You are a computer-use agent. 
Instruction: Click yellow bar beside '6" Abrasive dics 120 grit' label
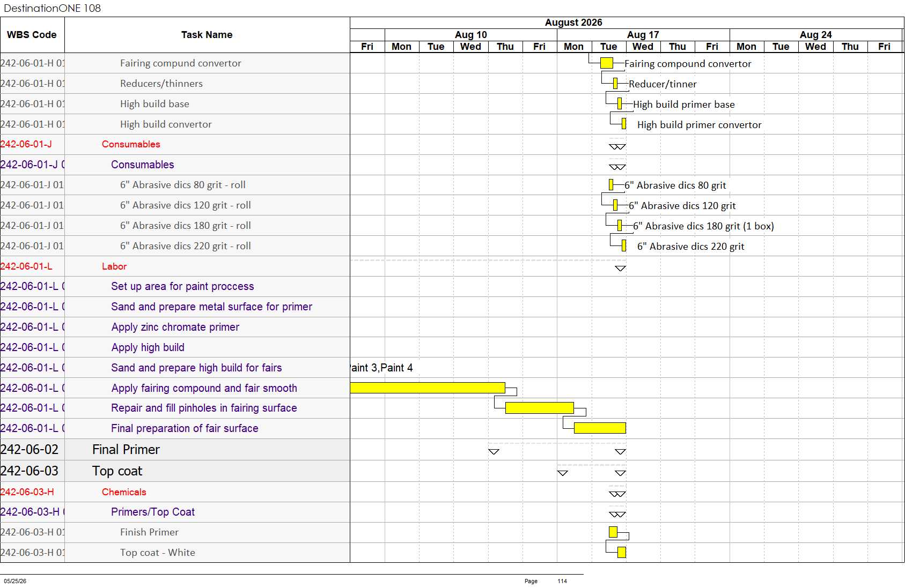coord(615,205)
